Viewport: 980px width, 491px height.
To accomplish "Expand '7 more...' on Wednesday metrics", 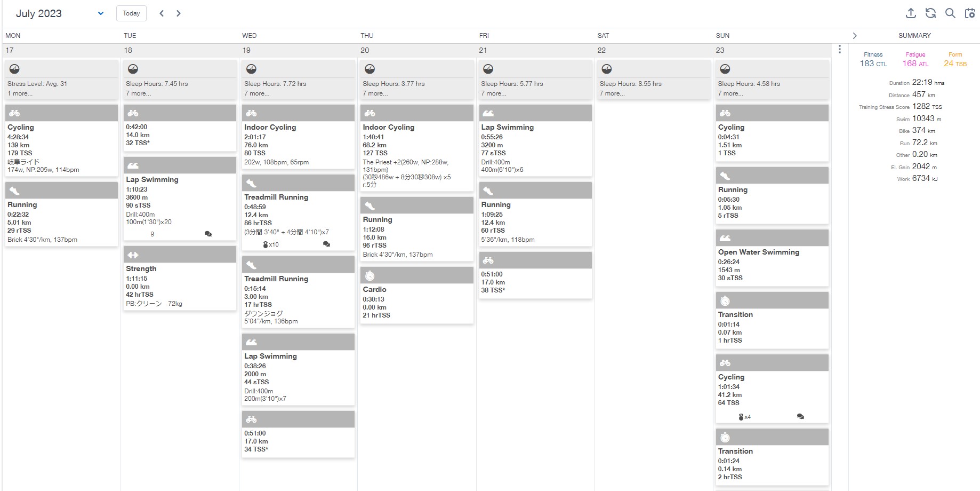I will (x=257, y=93).
